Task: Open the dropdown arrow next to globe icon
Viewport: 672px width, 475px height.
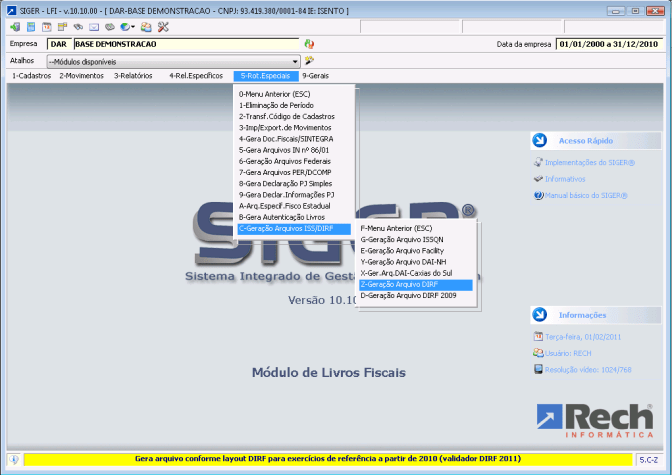Action: point(133,27)
